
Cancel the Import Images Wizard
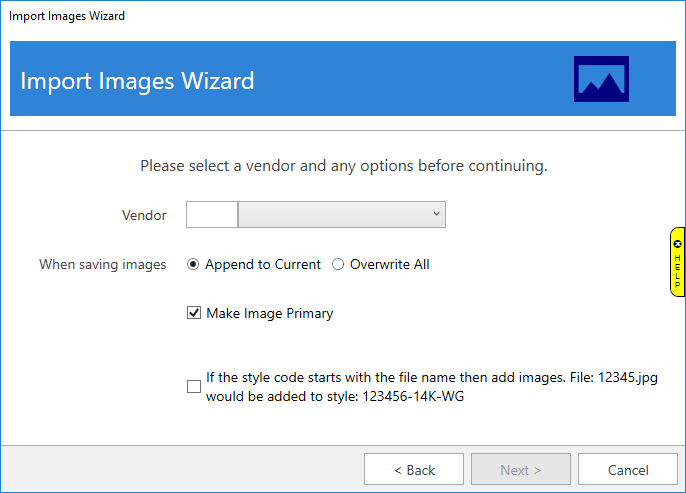click(628, 470)
